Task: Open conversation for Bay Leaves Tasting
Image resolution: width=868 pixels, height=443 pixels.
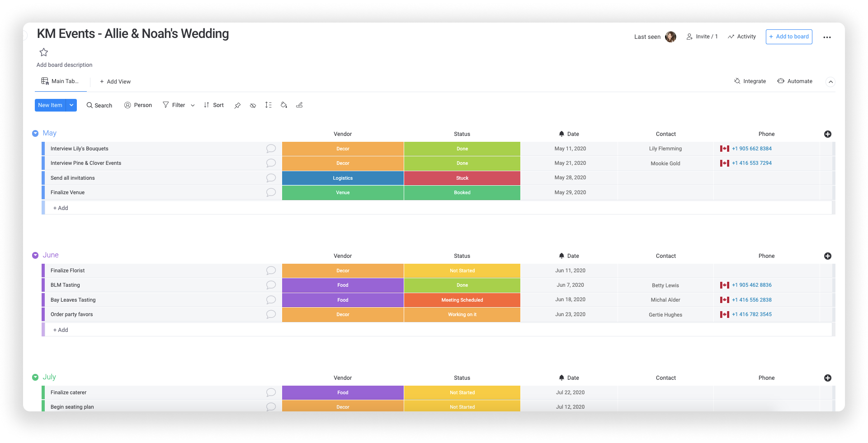Action: (x=271, y=300)
